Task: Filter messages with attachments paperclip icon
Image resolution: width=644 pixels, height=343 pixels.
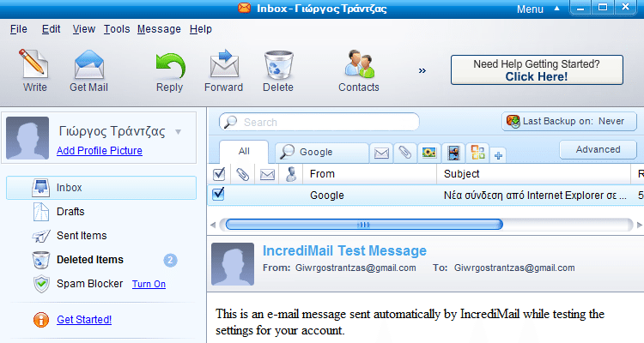Action: pos(405,153)
